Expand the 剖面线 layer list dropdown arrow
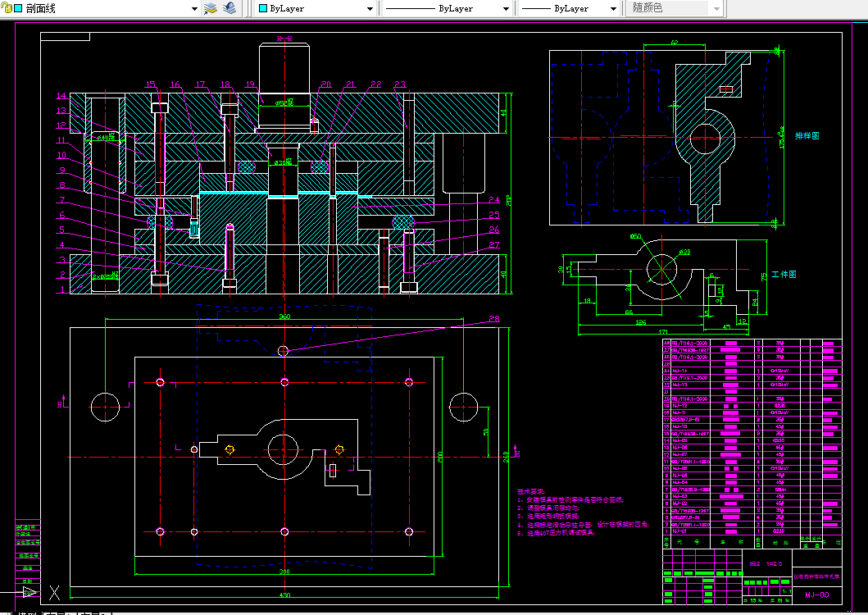 click(194, 9)
